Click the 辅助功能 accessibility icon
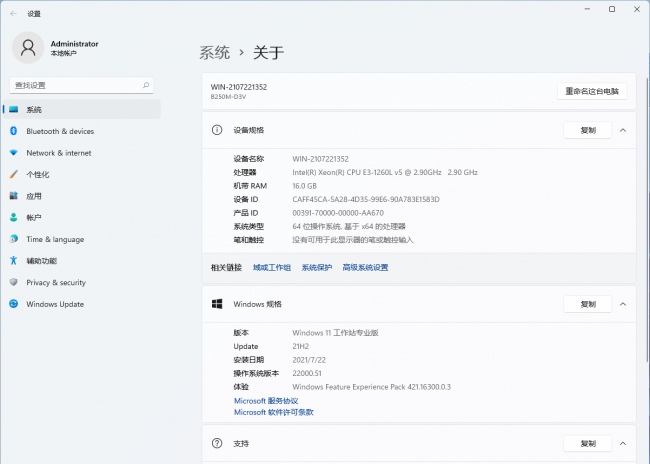Image resolution: width=650 pixels, height=464 pixels. (x=14, y=260)
